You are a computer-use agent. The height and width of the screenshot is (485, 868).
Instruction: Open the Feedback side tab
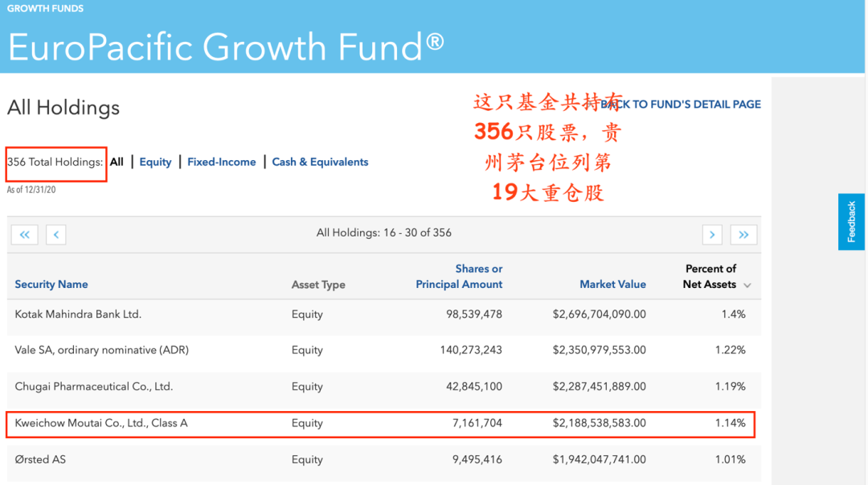pos(851,222)
